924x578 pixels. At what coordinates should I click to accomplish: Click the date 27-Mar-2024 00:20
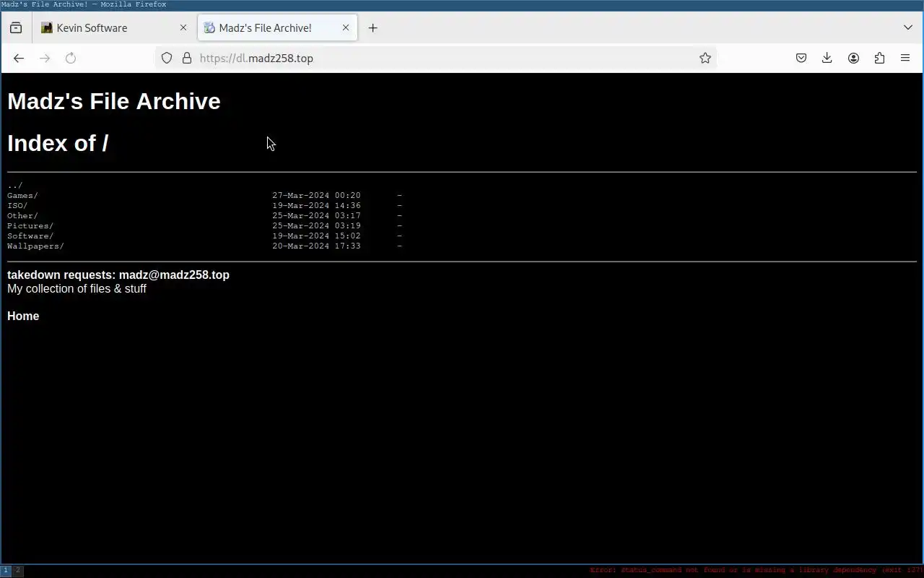pos(316,196)
